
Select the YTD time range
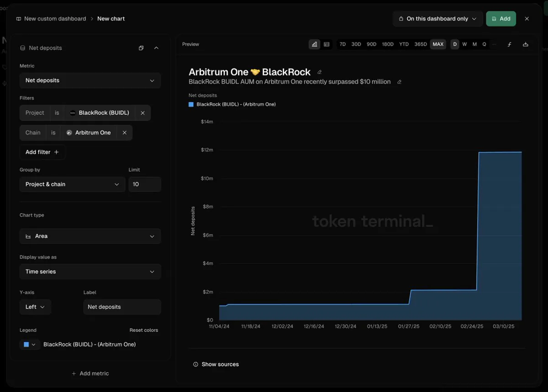pyautogui.click(x=404, y=44)
